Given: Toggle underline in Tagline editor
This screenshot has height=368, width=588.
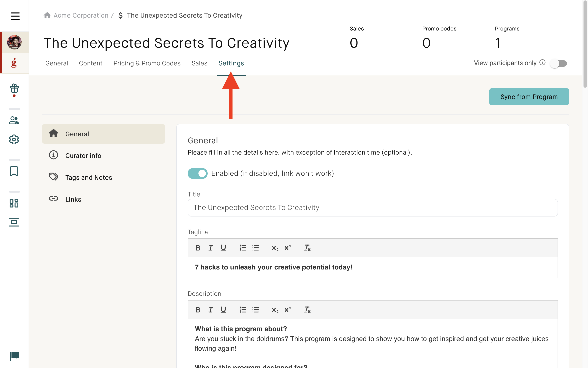Looking at the screenshot, I should (x=223, y=248).
